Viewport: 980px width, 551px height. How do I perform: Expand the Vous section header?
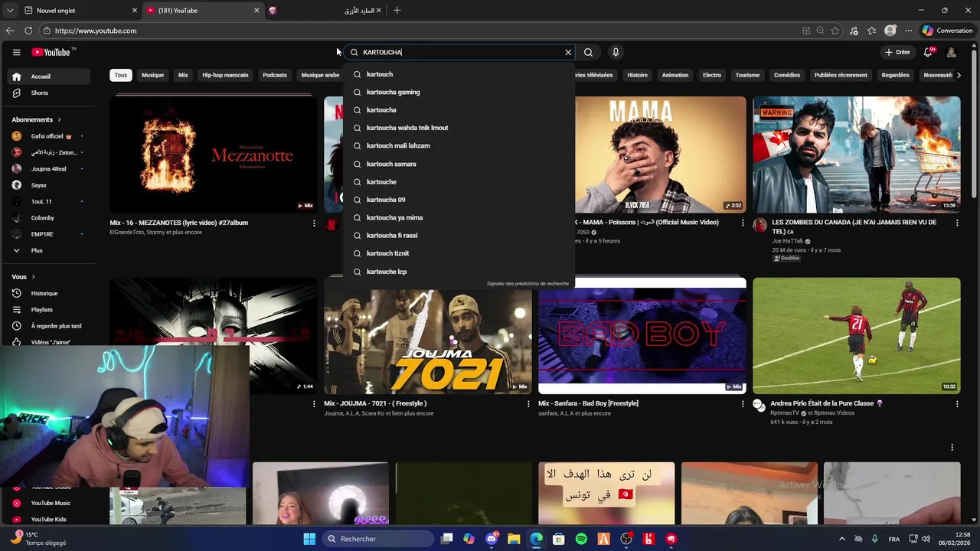point(23,276)
